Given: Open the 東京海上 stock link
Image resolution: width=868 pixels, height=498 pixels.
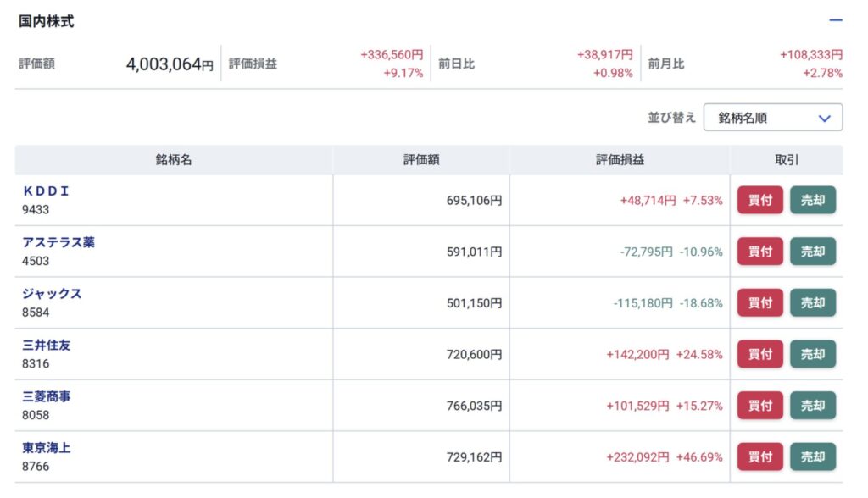Looking at the screenshot, I should tap(47, 448).
